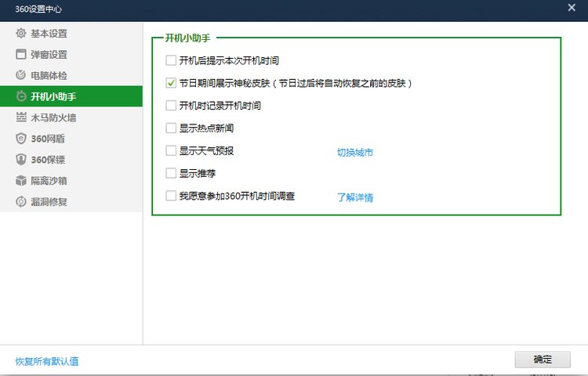Enable 开机后提示本次开机时间 checkbox
Image resolution: width=588 pixels, height=376 pixels.
(171, 60)
